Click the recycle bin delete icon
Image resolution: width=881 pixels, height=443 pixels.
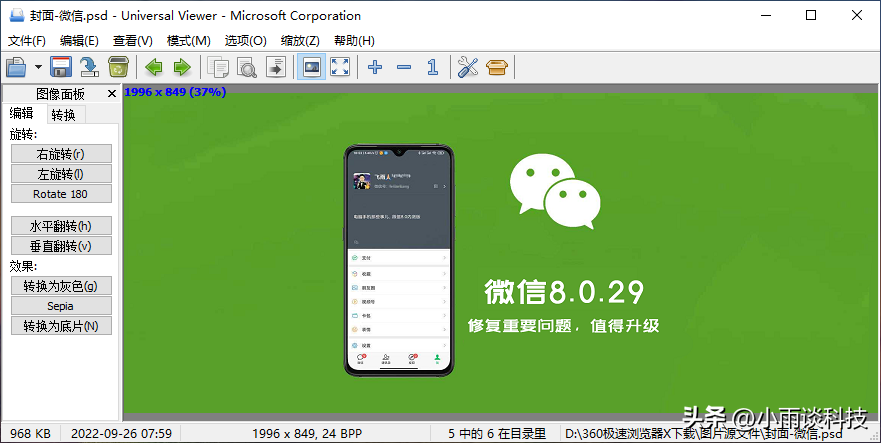119,67
